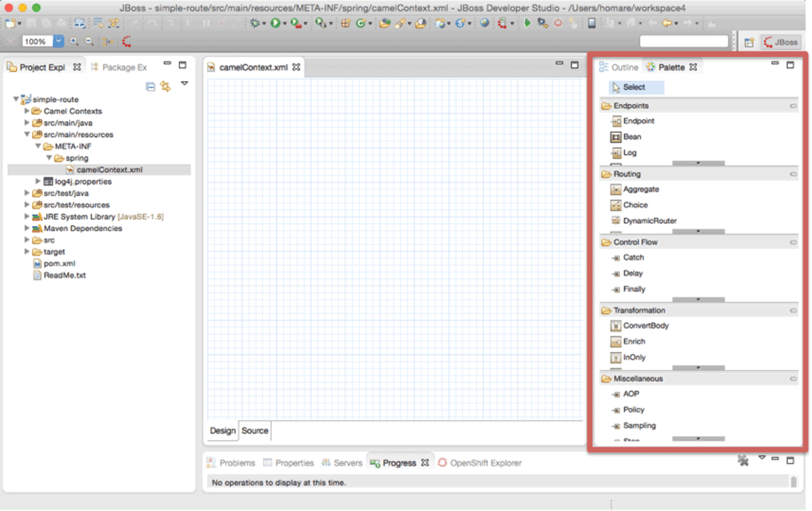Choose the Log palette item
The height and width of the screenshot is (511, 812).
(624, 152)
